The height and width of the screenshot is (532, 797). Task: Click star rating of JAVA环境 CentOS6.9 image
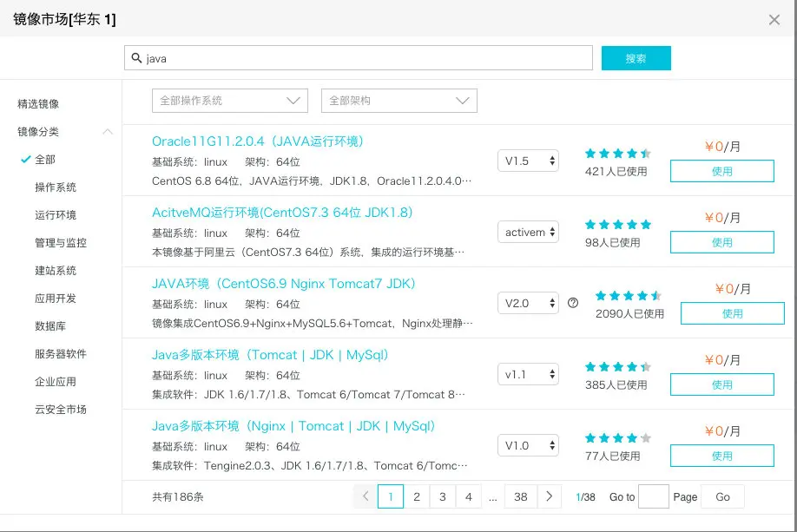(x=629, y=296)
